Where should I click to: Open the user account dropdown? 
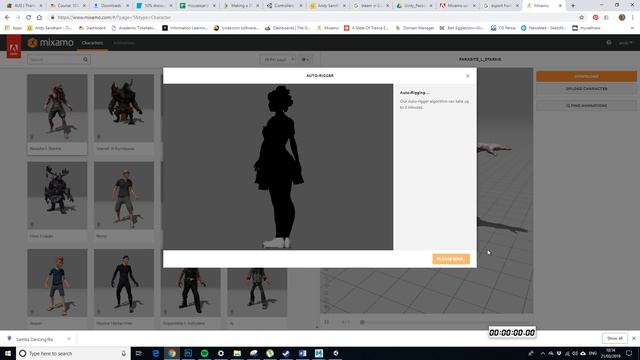click(x=625, y=43)
